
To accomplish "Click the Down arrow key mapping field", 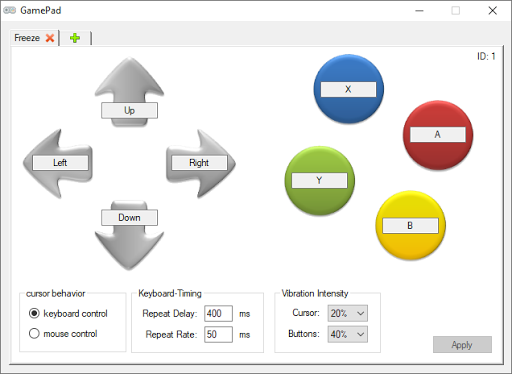I will [x=129, y=217].
